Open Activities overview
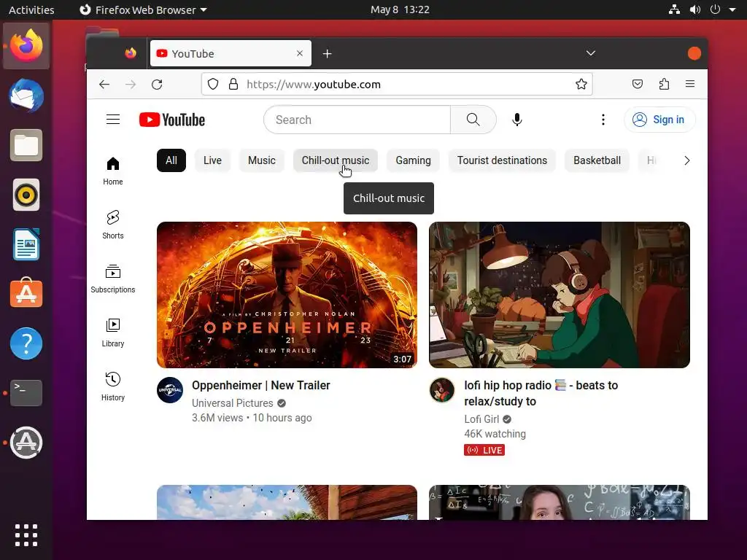 (31, 9)
